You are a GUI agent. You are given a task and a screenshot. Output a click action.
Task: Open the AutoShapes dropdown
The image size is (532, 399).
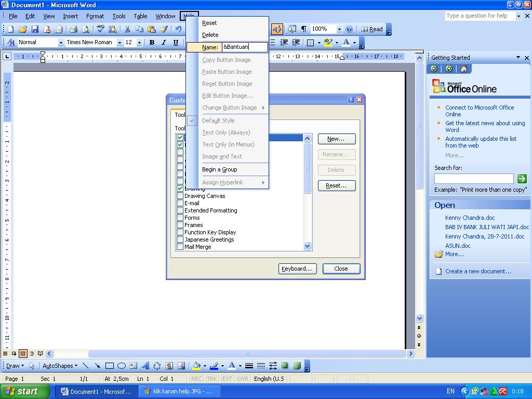click(x=60, y=366)
